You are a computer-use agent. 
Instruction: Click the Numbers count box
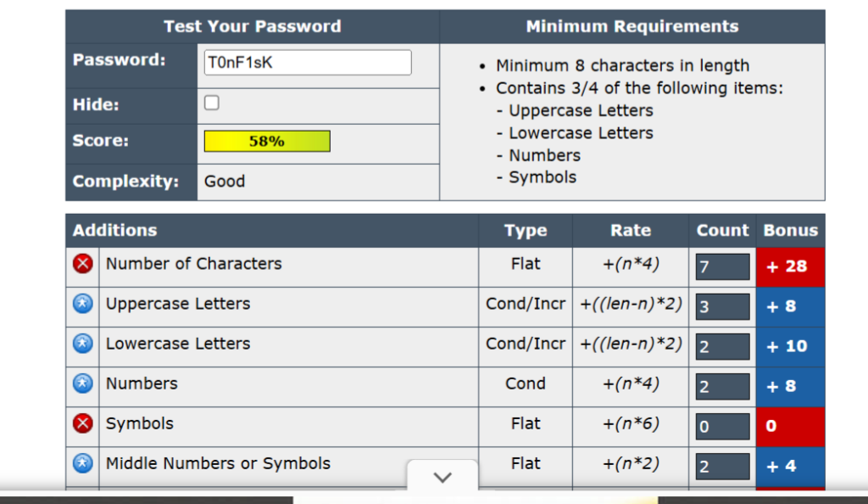pyautogui.click(x=722, y=386)
